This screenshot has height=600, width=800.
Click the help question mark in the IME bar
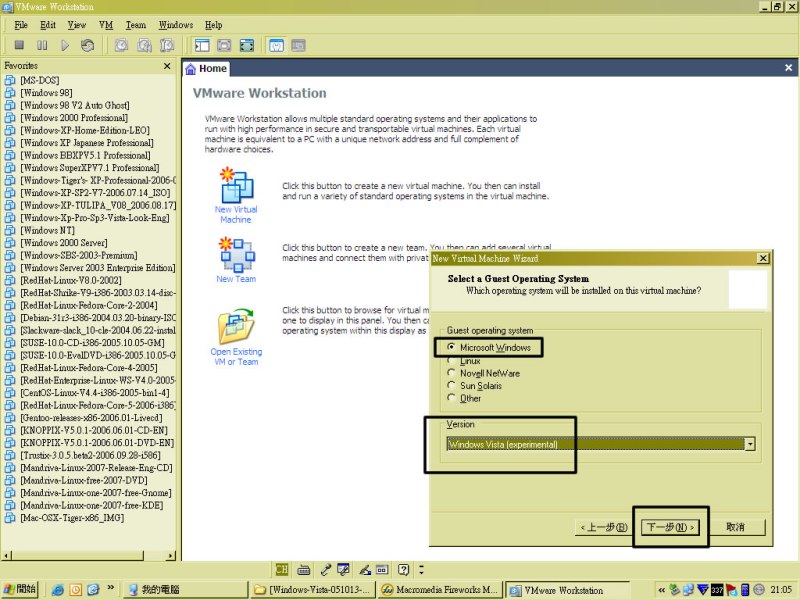coord(403,569)
